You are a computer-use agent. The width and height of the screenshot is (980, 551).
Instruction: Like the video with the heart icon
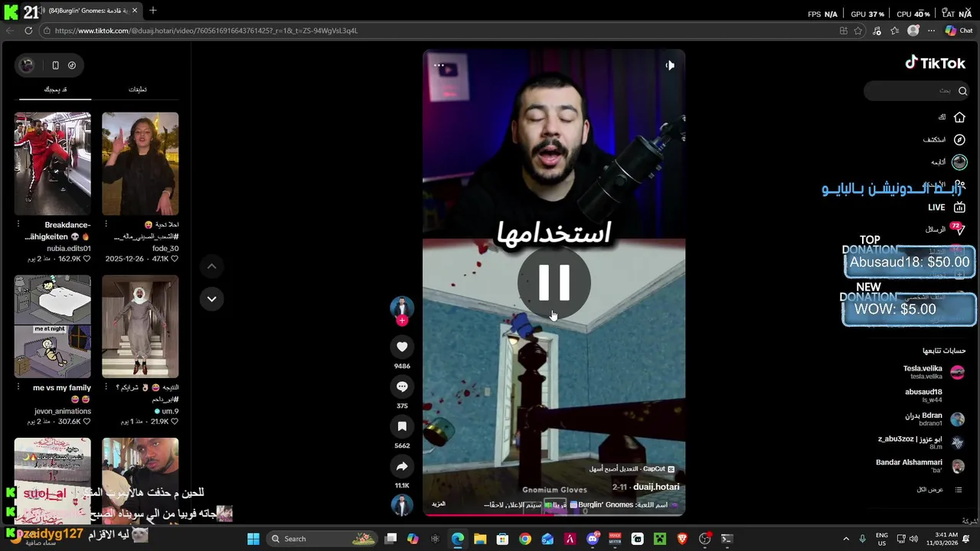click(x=402, y=347)
